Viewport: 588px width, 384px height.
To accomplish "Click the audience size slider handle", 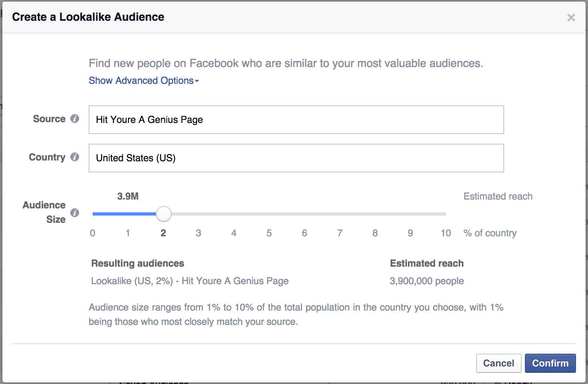I will point(163,214).
